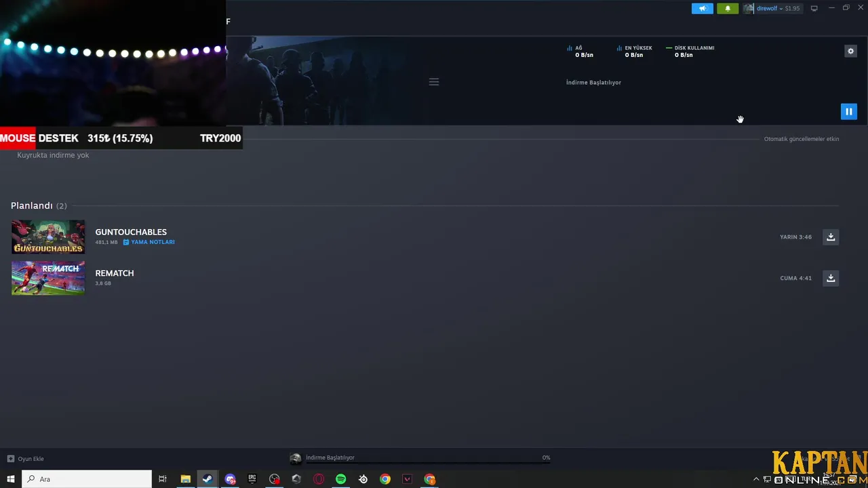Screen dimensions: 868x488
Task: Open the red Opera icon in taskbar
Action: 319,479
